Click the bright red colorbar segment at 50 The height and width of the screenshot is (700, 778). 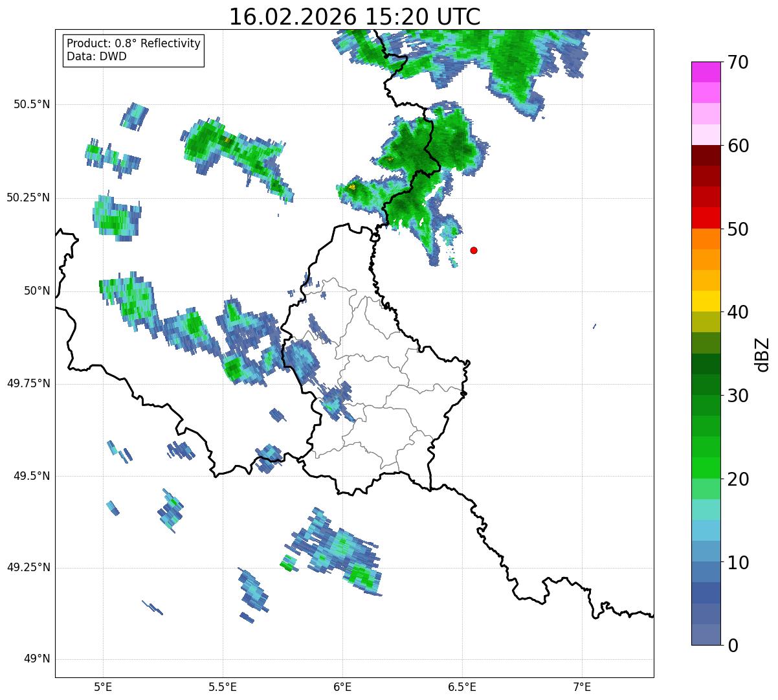[x=706, y=218]
